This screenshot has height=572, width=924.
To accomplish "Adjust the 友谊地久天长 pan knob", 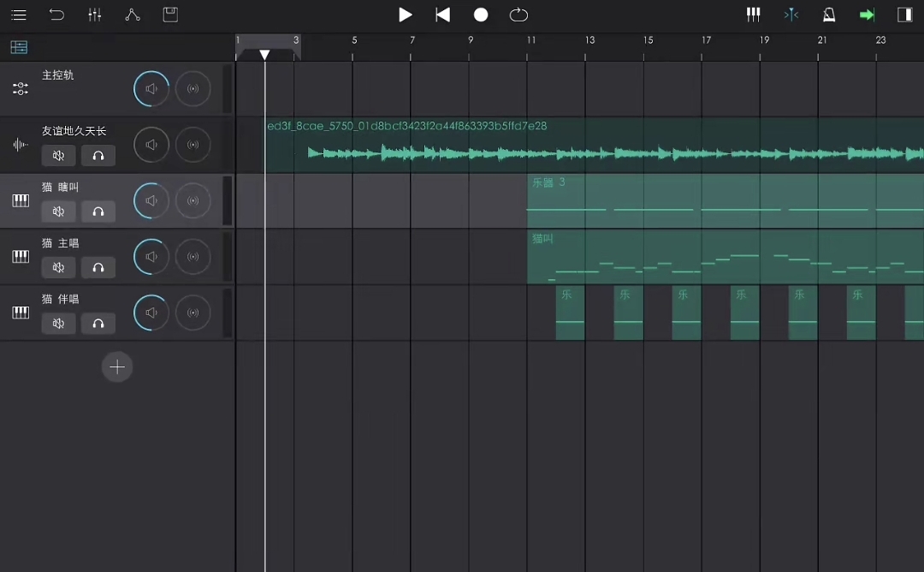I will tap(192, 145).
